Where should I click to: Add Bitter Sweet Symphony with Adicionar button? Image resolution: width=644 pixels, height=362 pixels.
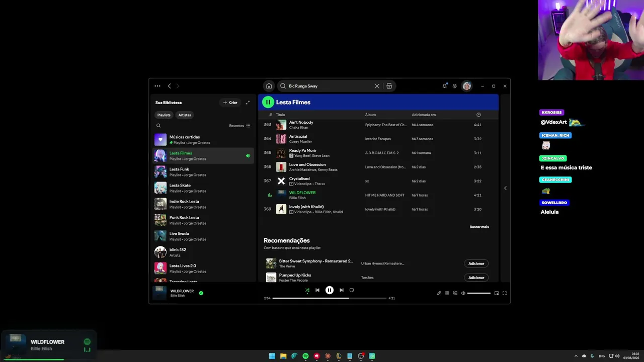476,263
